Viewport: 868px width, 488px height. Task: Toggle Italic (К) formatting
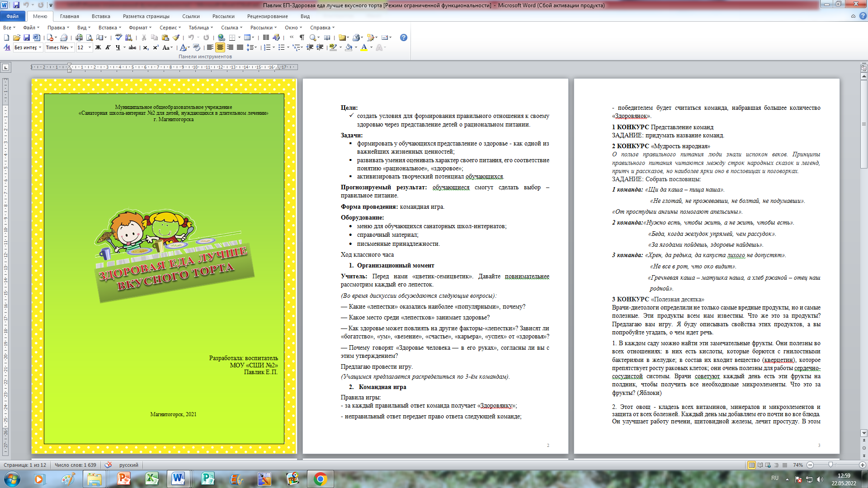[x=108, y=47]
